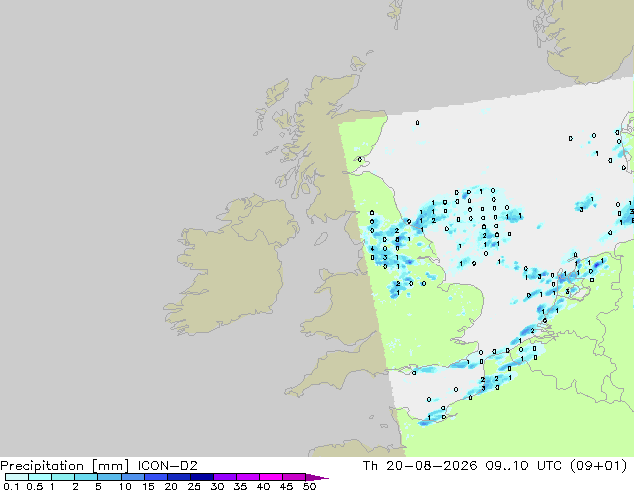Screen dimensions: 634x490
Task: Click the above-50 legend arrow tip
Action: pos(317,477)
